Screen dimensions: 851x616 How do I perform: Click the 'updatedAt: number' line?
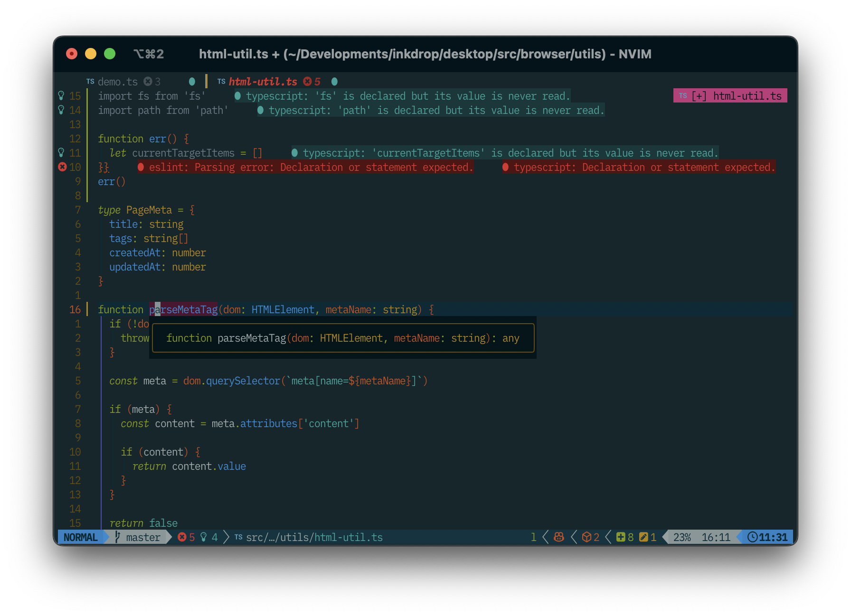pyautogui.click(x=158, y=267)
